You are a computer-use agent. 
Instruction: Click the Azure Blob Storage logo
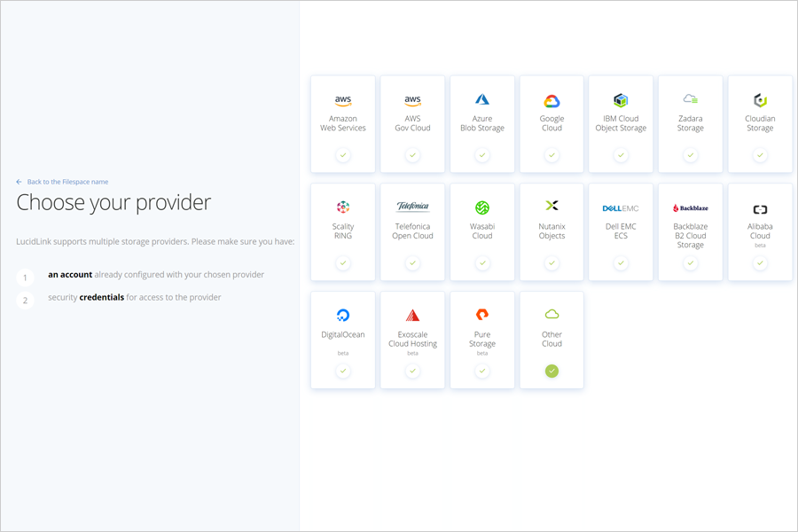[x=482, y=99]
